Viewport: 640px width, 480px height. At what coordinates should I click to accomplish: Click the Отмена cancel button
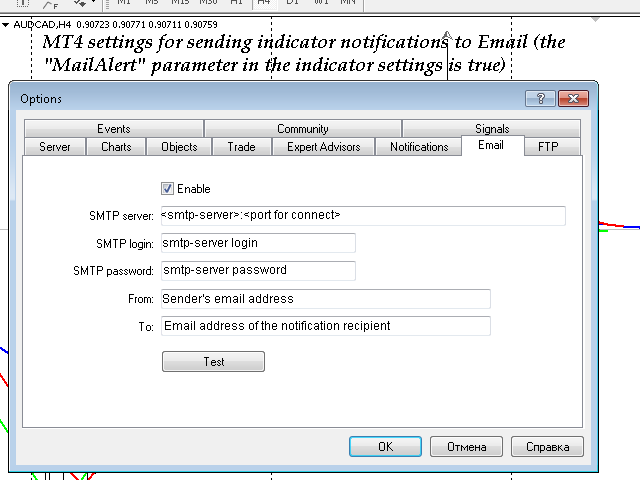point(467,447)
